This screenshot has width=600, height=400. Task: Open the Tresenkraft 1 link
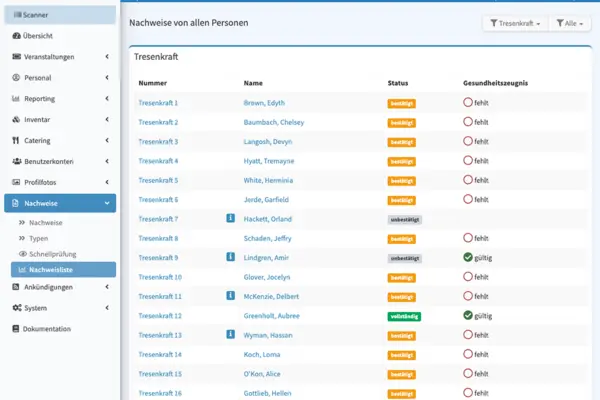pyautogui.click(x=158, y=103)
